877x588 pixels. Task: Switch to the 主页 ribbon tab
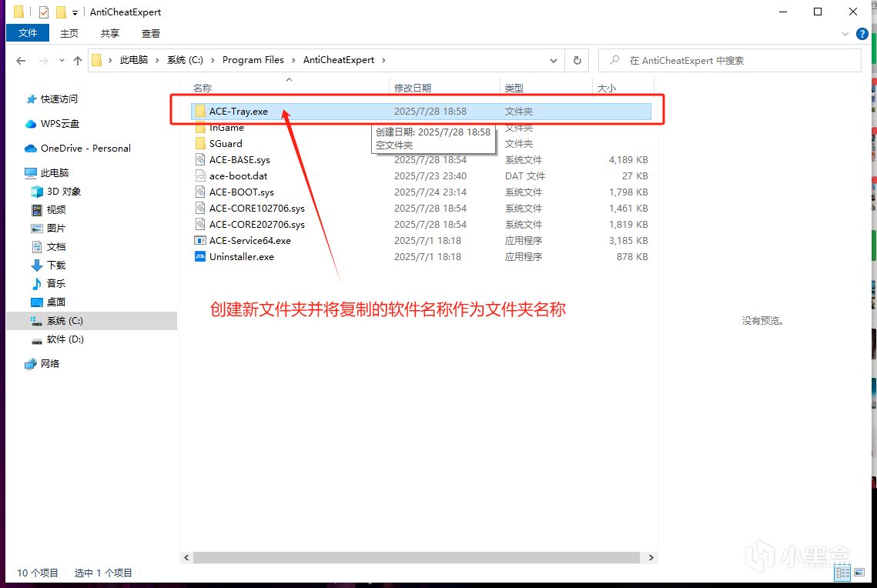[x=69, y=34]
